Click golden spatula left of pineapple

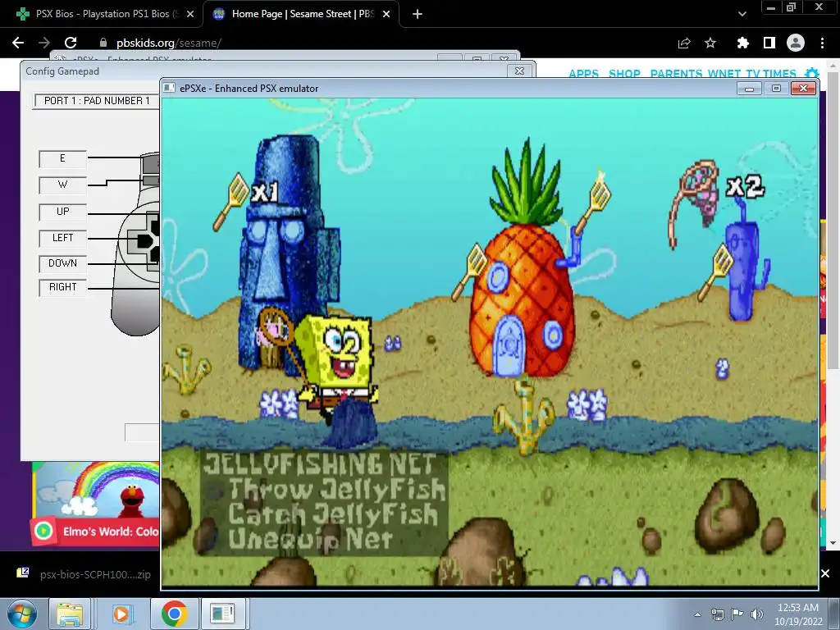point(469,272)
